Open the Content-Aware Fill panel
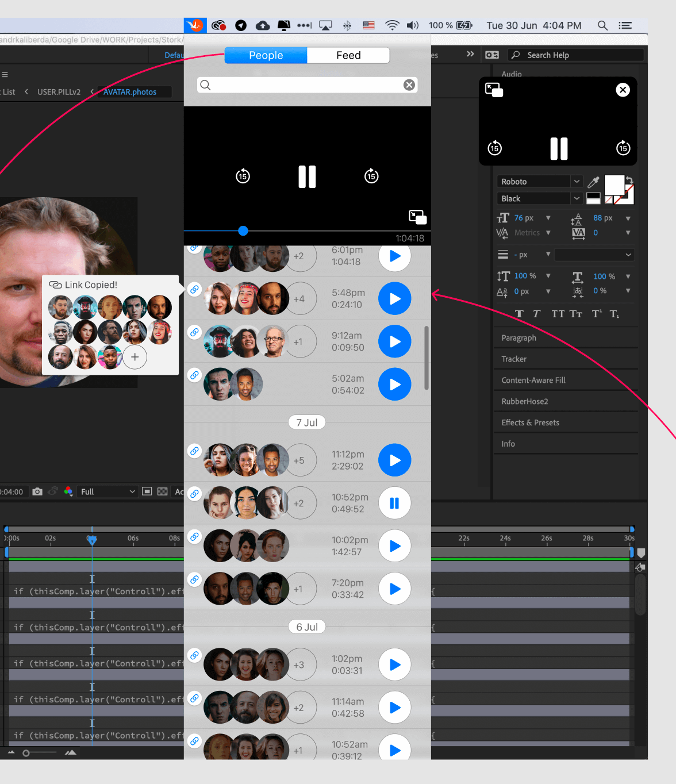The height and width of the screenshot is (784, 676). click(x=533, y=380)
